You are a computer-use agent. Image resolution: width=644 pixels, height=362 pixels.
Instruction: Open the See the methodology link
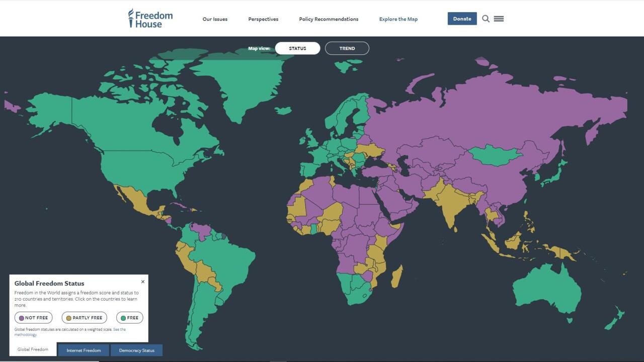(x=119, y=330)
